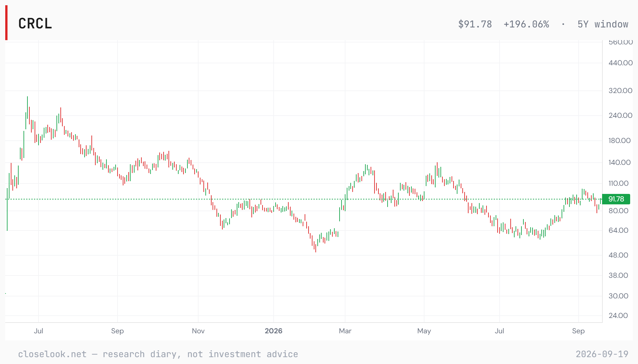Click the 2026 time axis label
Viewport: 638px width, 364px height.
click(x=273, y=331)
